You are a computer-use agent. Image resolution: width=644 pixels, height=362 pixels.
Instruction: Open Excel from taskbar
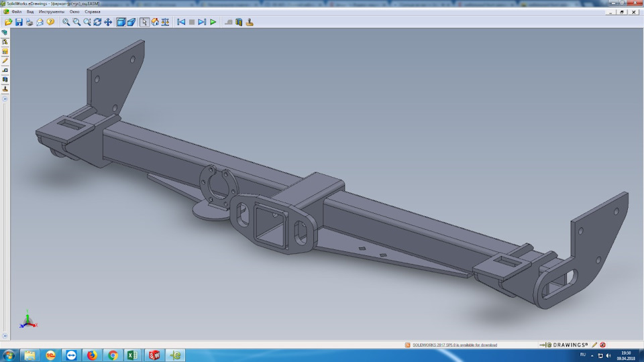click(133, 355)
